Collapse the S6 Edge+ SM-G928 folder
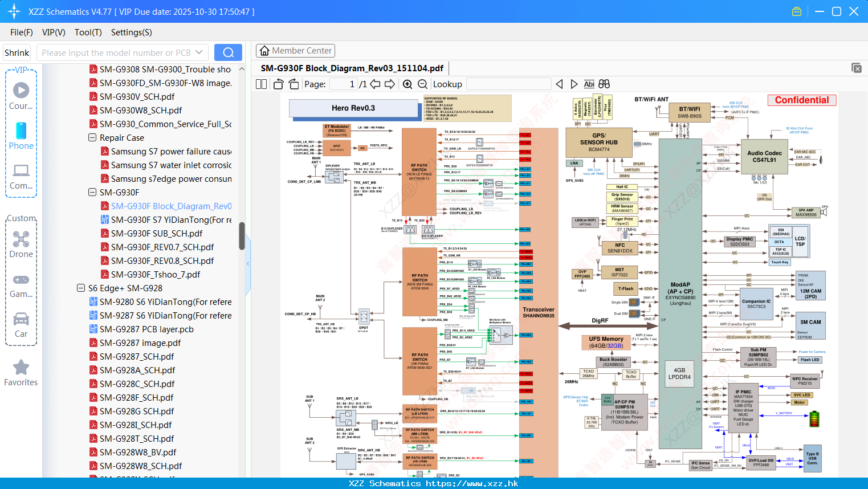The height and width of the screenshot is (489, 868). (81, 288)
